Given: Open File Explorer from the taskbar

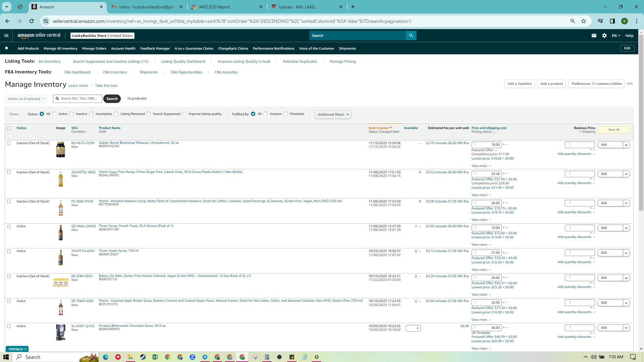Looking at the screenshot, I should coord(130,357).
